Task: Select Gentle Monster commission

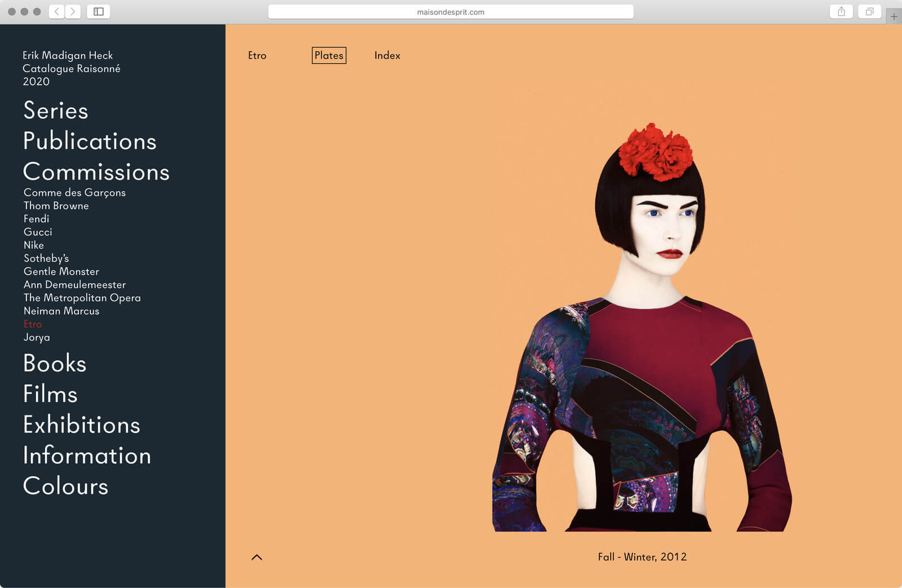Action: pyautogui.click(x=61, y=271)
